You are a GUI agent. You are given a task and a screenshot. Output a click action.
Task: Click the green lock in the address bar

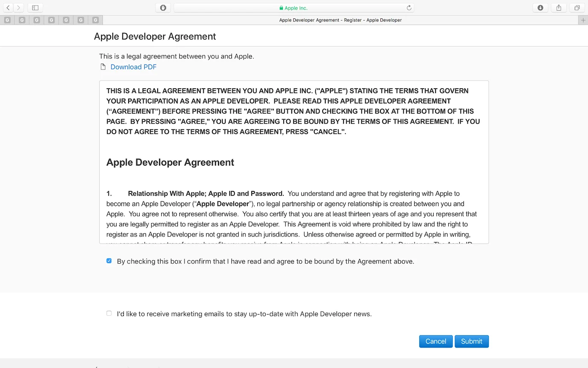pos(282,7)
